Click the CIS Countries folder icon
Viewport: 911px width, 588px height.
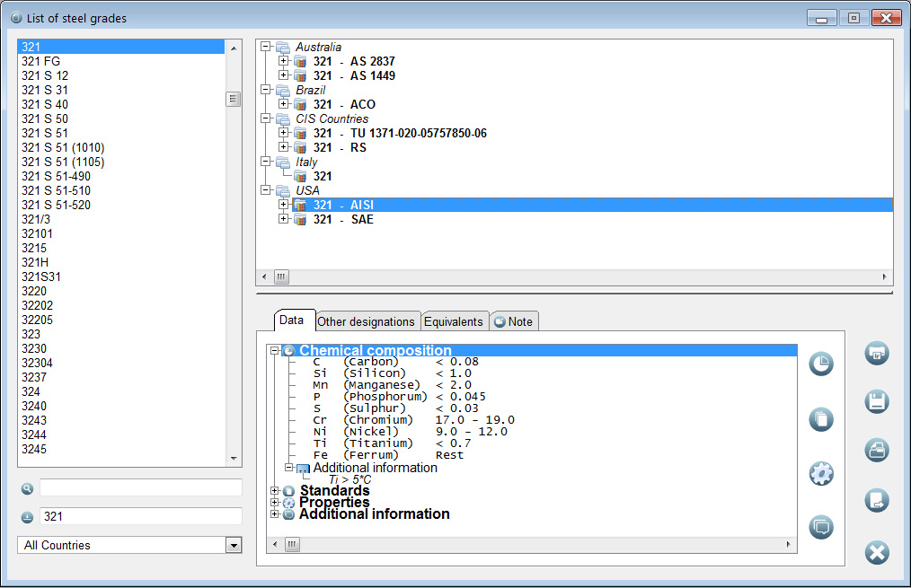coord(283,119)
